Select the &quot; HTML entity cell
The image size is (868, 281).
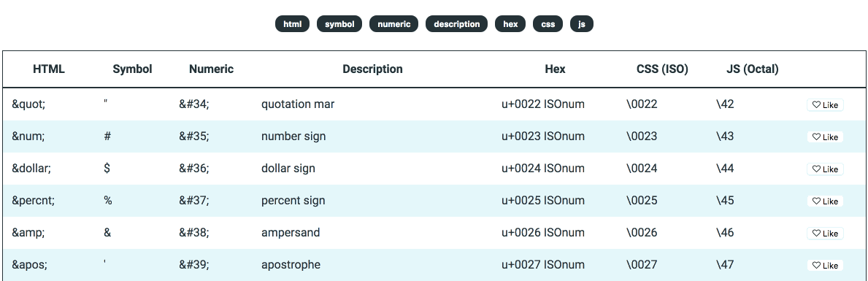click(28, 104)
